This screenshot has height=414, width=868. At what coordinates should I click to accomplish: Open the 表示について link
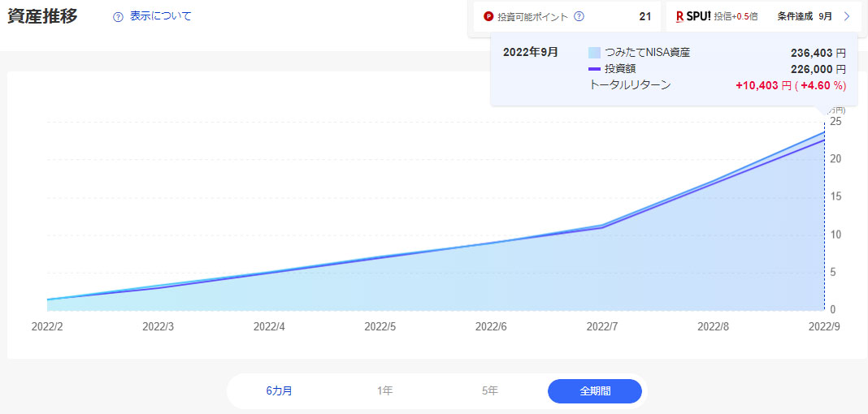coord(161,16)
